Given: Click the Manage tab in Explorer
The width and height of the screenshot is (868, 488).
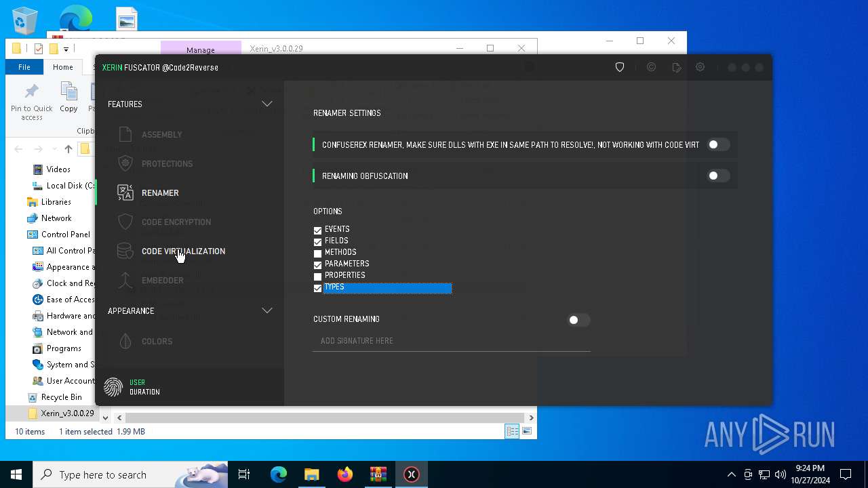Looking at the screenshot, I should coord(201,49).
